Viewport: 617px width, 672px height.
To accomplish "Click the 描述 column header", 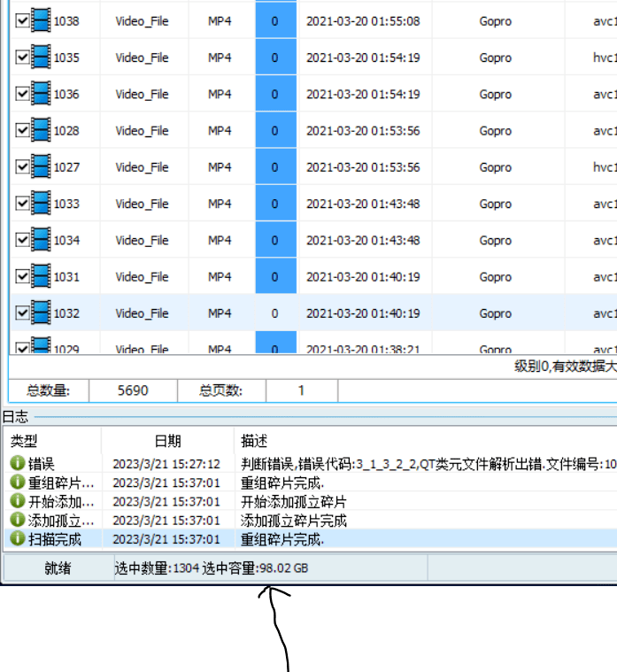I will coord(254,441).
